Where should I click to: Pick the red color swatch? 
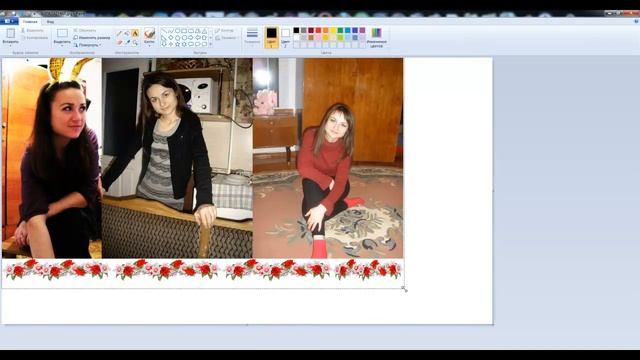(318, 31)
